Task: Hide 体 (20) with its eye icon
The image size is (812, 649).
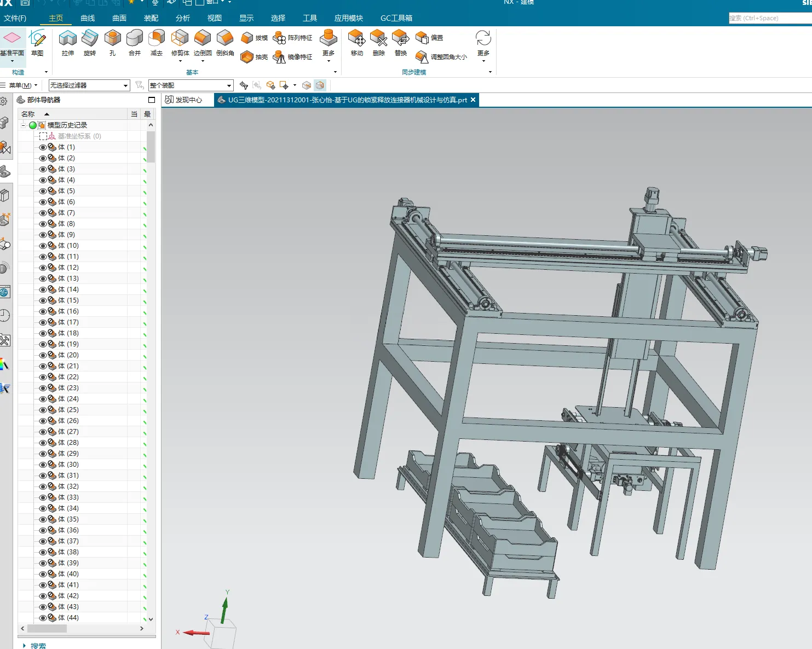Action: pos(43,355)
